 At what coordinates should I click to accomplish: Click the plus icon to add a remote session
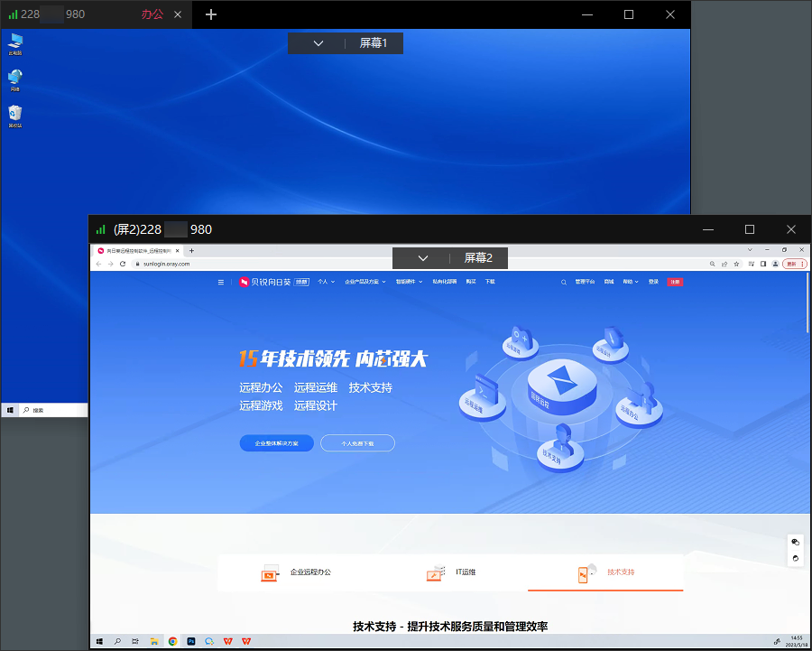coord(211,14)
